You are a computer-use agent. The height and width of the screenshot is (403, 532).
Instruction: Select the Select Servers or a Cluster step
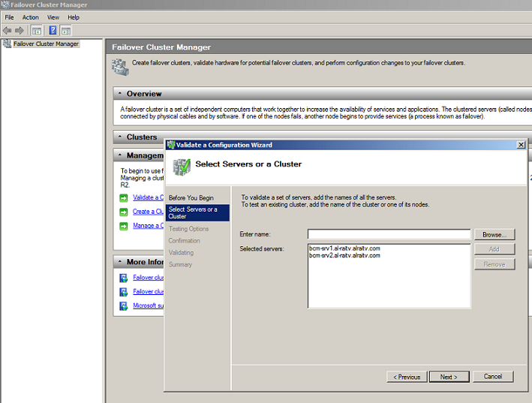pos(197,212)
